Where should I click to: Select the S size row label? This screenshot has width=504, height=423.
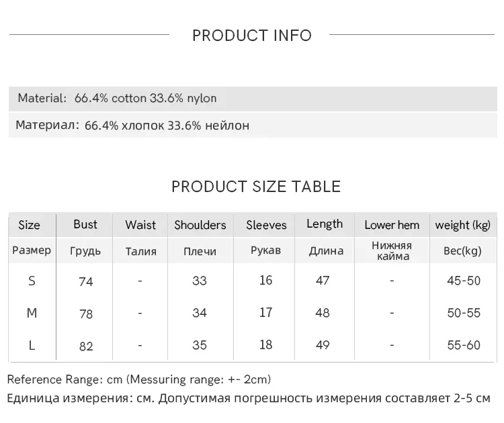(32, 281)
